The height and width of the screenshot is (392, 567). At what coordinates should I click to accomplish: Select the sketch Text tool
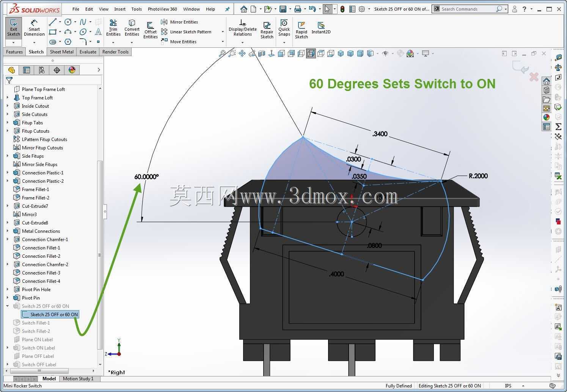(x=98, y=32)
